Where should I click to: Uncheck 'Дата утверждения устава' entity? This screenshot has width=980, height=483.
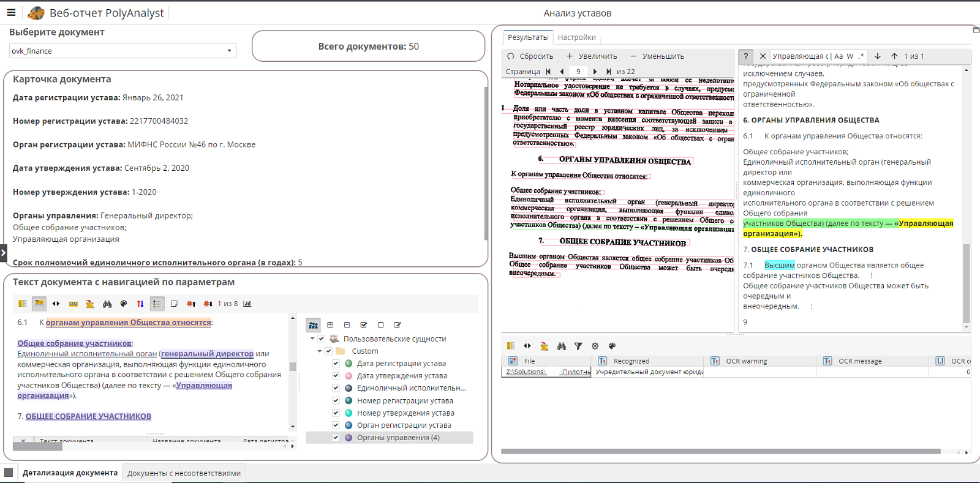point(336,375)
